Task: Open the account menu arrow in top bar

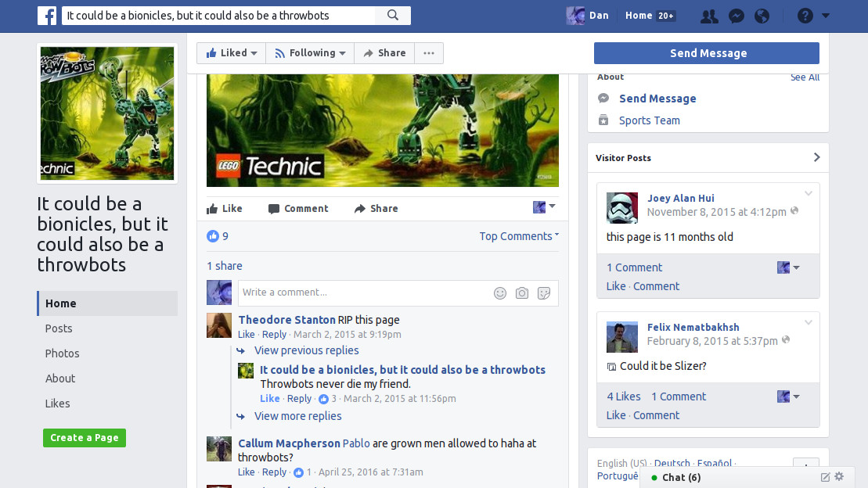Action: (x=826, y=16)
